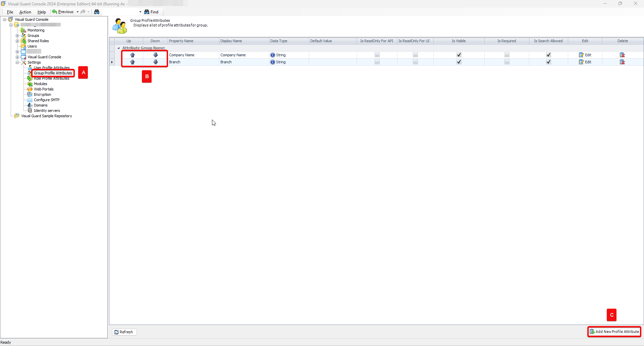Edit the Company Name attribute
This screenshot has height=346, width=644.
tap(585, 55)
